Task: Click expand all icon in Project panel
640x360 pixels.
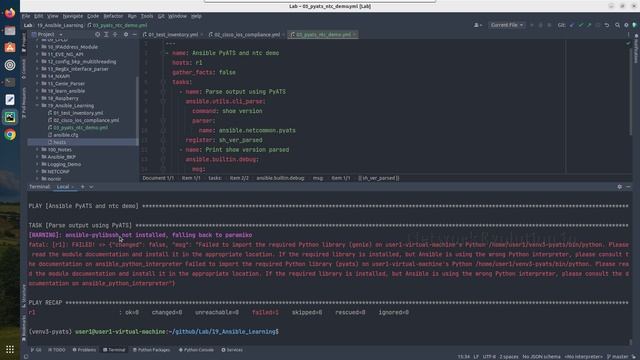Action: tap(106, 35)
